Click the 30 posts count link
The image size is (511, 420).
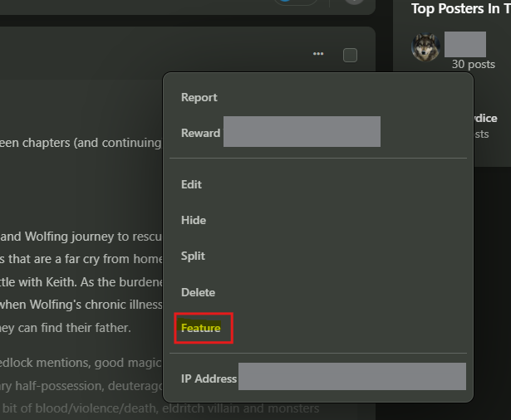pos(474,65)
